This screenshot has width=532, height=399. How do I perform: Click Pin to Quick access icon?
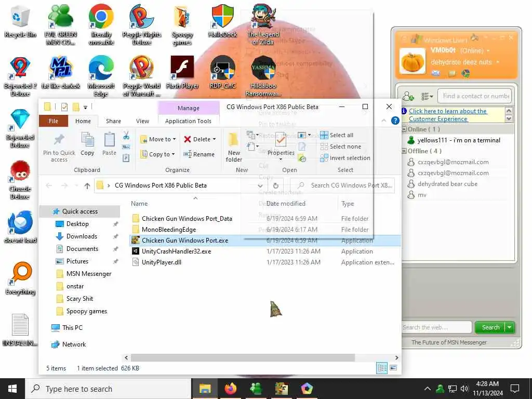pyautogui.click(x=59, y=147)
